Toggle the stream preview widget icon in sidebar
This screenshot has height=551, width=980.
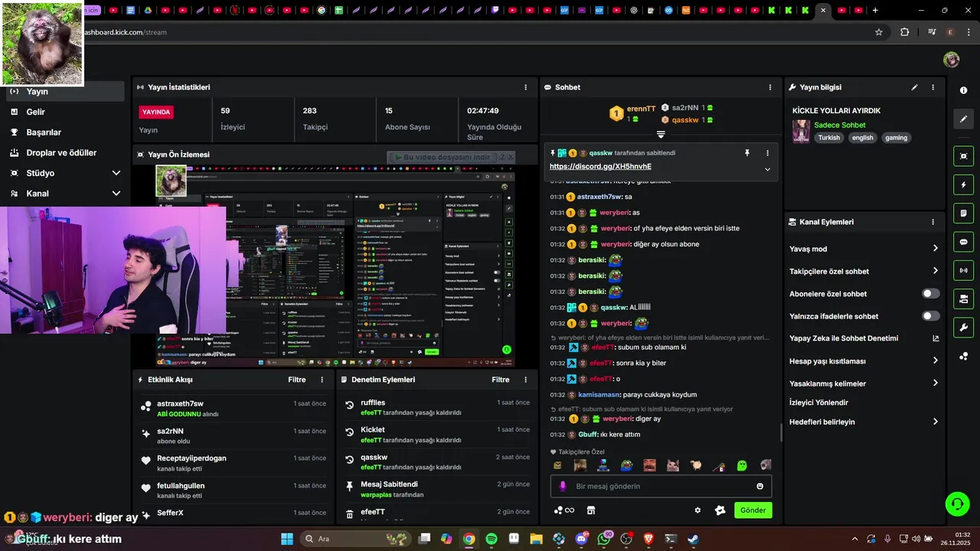click(x=963, y=156)
